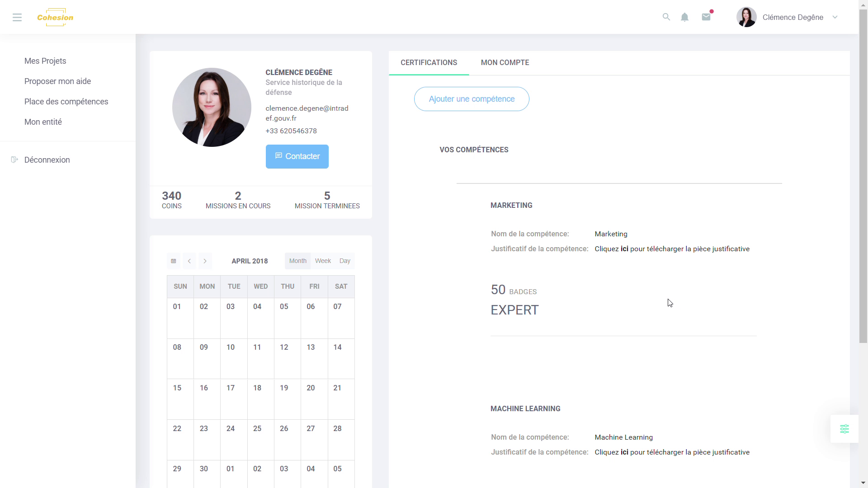Check messages via the envelope icon

(706, 17)
